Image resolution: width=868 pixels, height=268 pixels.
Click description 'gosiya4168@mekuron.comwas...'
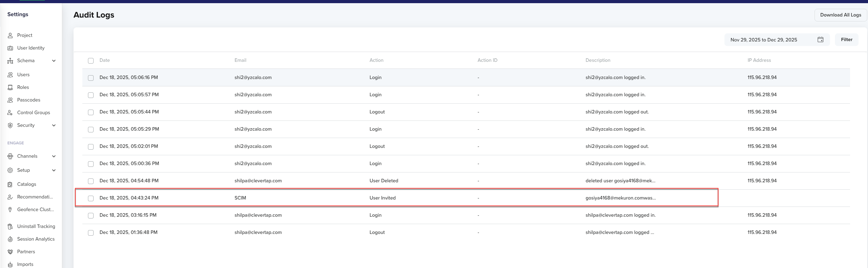pyautogui.click(x=621, y=198)
